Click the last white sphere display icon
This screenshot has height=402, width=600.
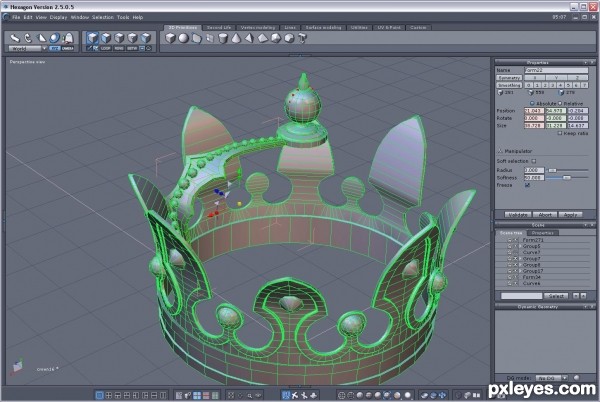point(408,395)
